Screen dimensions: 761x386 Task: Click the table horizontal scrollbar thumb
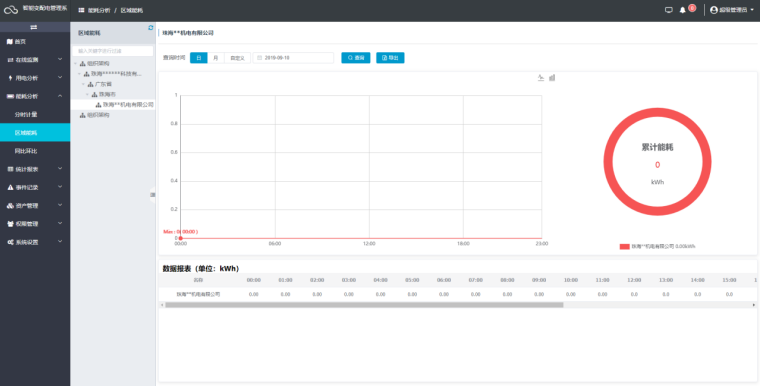point(364,305)
